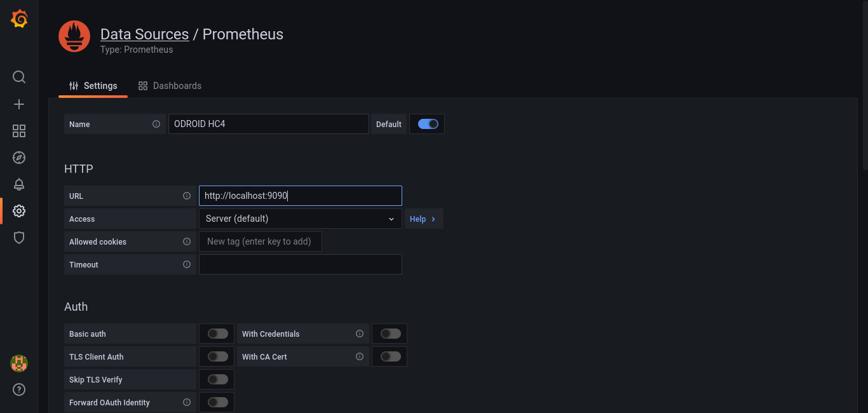The width and height of the screenshot is (868, 413).
Task: Open the Help question mark icon
Action: pos(19,389)
